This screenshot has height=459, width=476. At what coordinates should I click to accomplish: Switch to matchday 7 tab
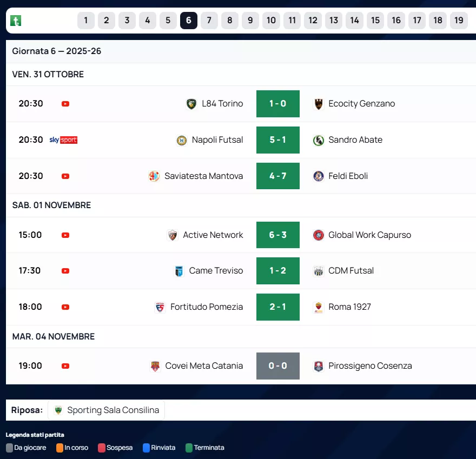coord(209,21)
